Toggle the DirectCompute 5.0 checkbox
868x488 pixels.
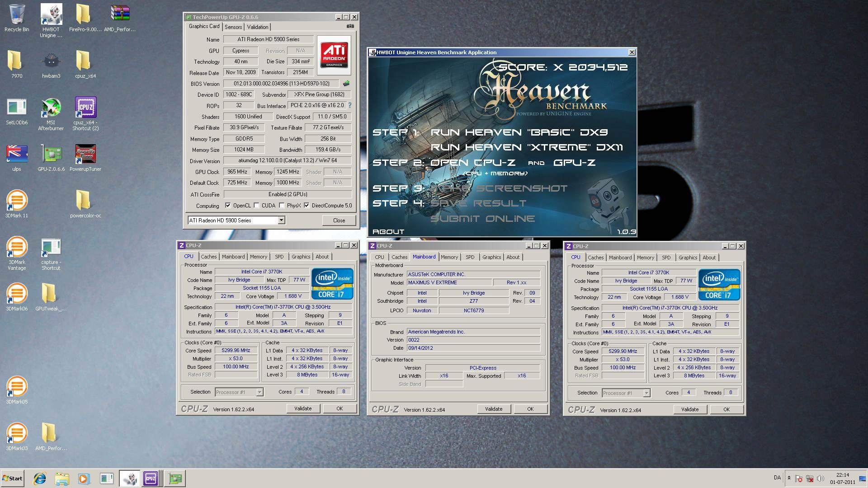point(307,206)
